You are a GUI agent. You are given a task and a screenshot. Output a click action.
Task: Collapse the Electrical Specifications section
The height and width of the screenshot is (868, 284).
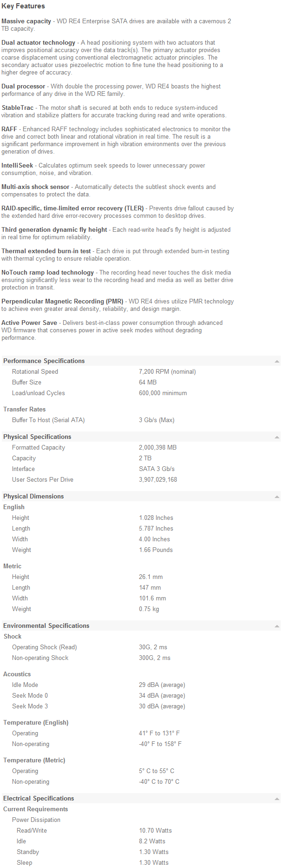coord(277,798)
